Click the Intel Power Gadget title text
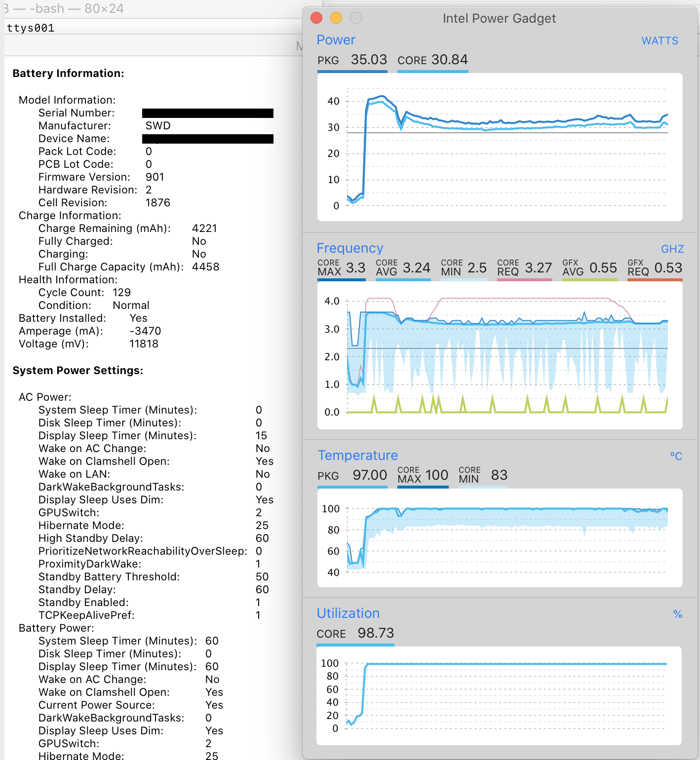700x760 pixels. point(499,18)
